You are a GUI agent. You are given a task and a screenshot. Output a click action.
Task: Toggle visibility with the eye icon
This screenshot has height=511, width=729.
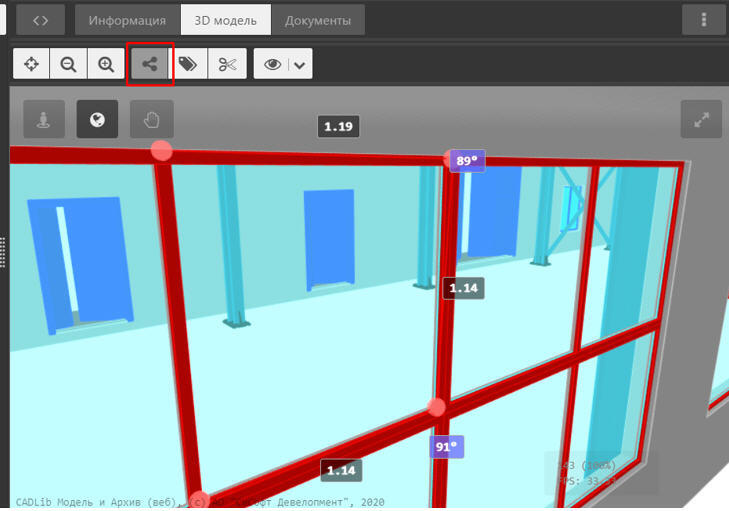click(x=272, y=64)
